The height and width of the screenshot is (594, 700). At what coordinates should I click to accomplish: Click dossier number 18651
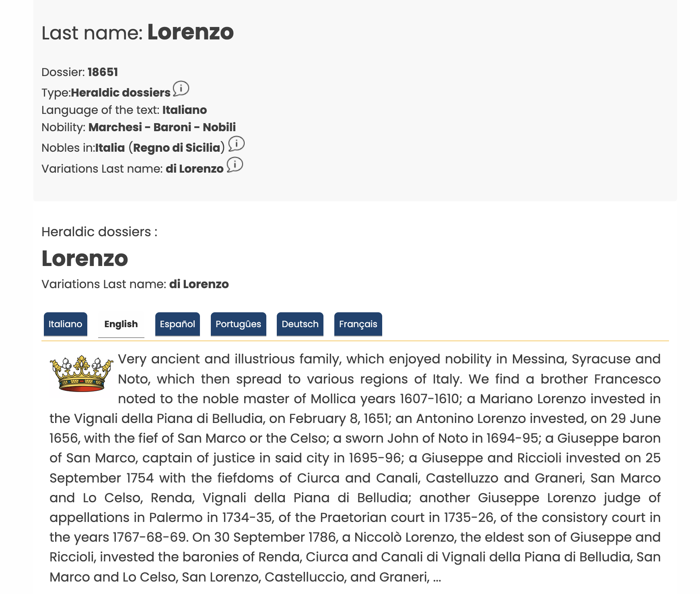click(x=103, y=72)
